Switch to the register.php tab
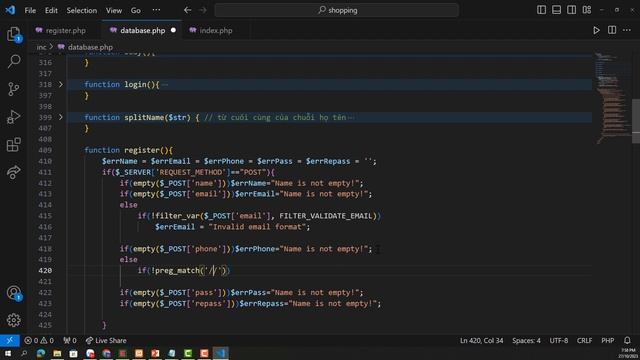Screen dimensions: 640x360 click(x=65, y=31)
